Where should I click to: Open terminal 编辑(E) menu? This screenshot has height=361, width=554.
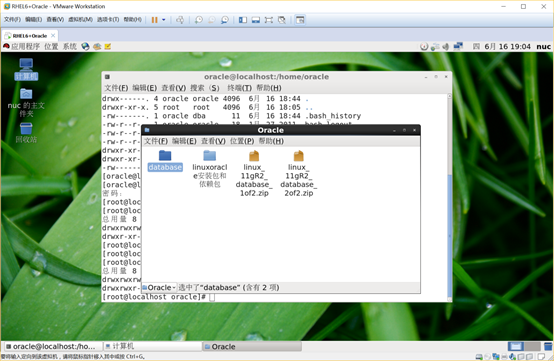(x=145, y=88)
